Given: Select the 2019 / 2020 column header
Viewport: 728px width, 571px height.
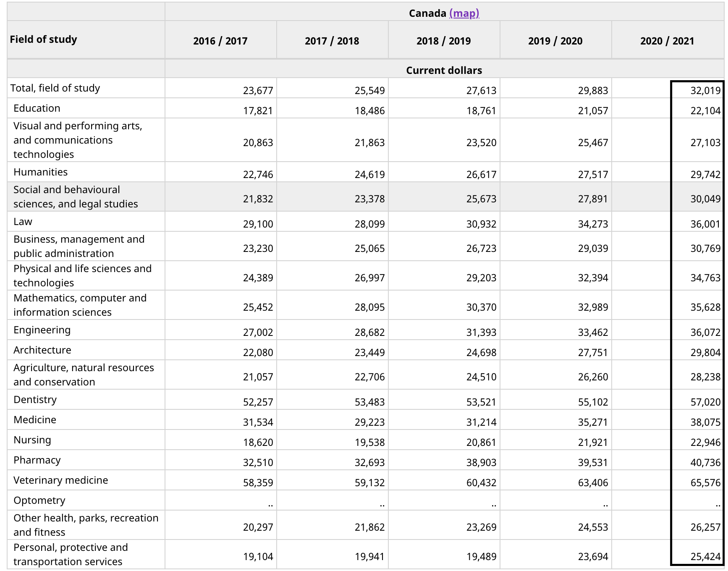Looking at the screenshot, I should [x=555, y=41].
